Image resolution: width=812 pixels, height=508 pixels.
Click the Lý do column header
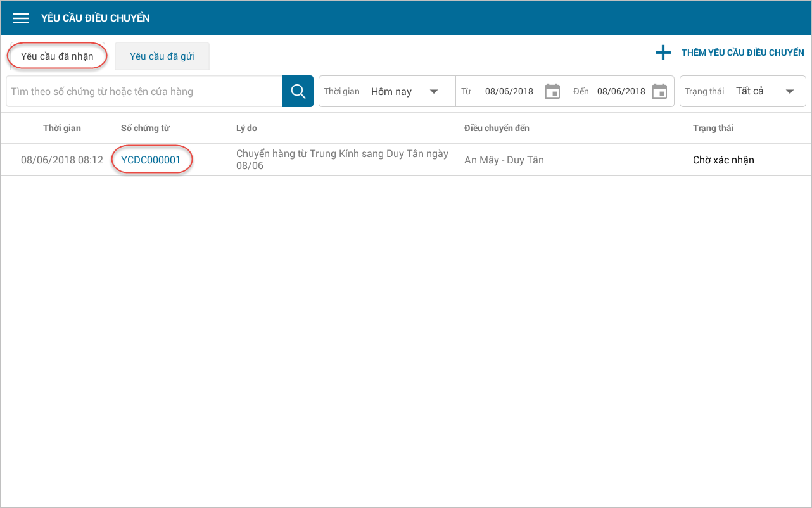pyautogui.click(x=246, y=128)
